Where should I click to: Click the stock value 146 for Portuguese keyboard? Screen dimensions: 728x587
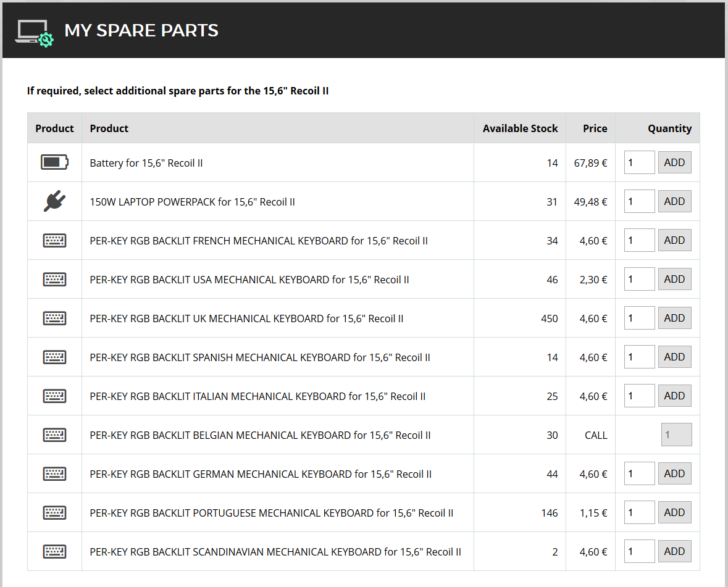(550, 514)
